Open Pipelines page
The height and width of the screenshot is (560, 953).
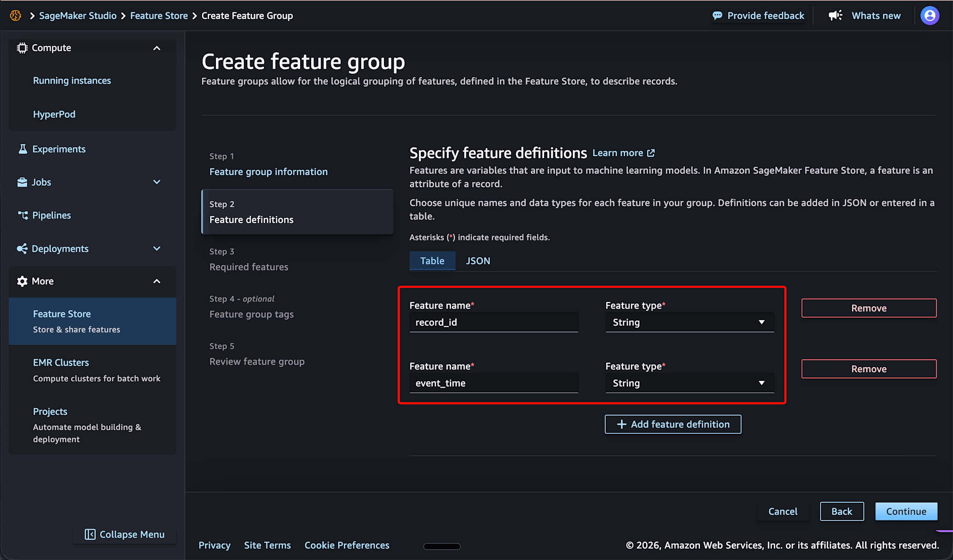click(x=51, y=215)
